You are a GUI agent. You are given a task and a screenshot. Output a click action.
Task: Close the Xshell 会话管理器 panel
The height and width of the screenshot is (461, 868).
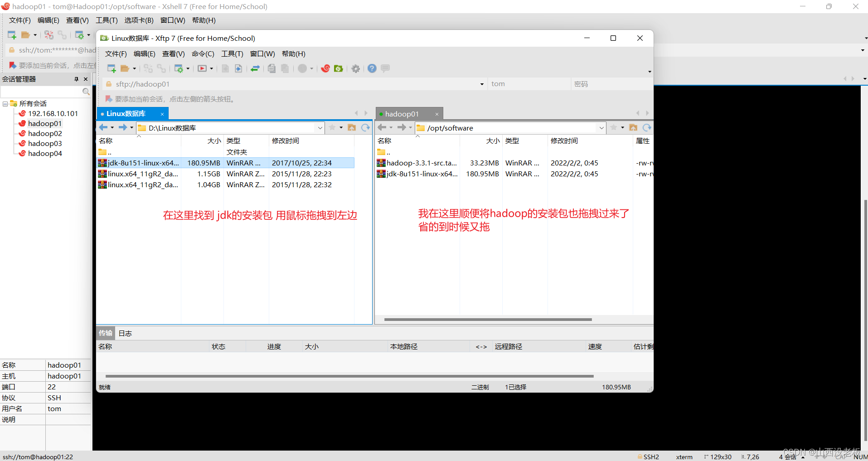(x=86, y=79)
